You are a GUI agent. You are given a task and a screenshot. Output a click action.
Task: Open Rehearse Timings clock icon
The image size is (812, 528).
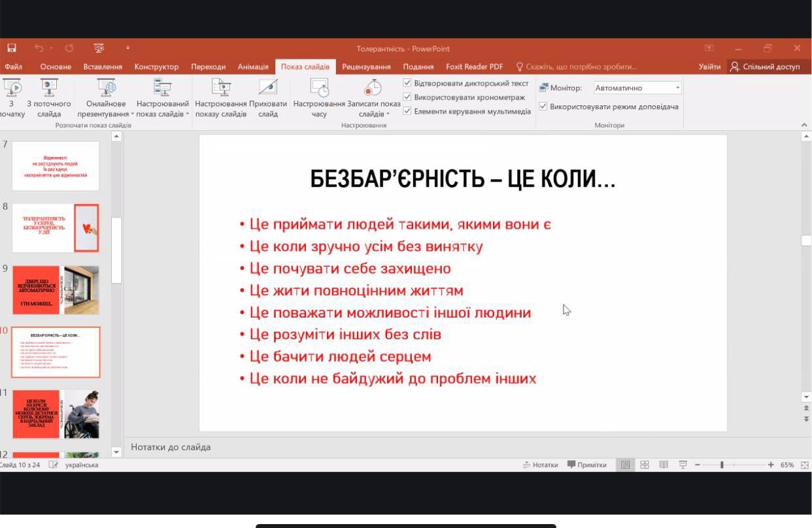coord(319,88)
